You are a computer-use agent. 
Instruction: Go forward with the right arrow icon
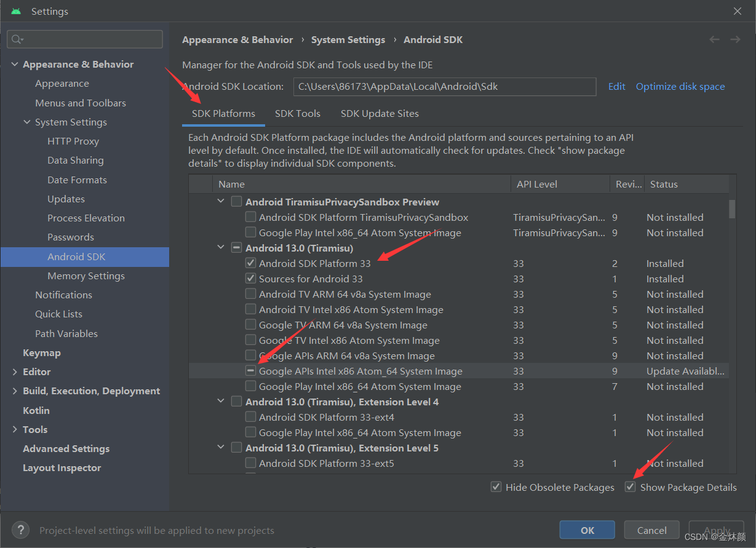[735, 39]
